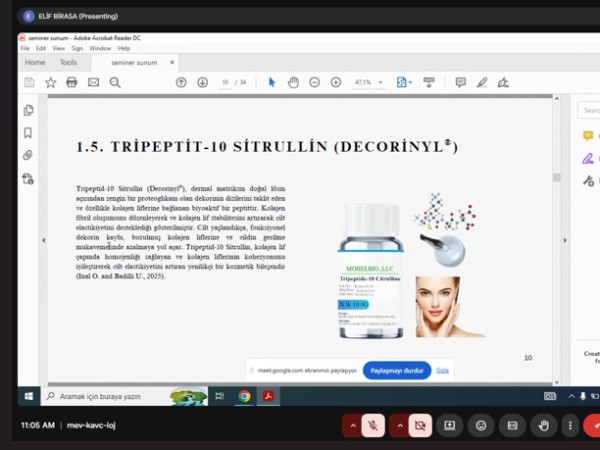Click the Print icon in Acrobat toolbar

(72, 82)
